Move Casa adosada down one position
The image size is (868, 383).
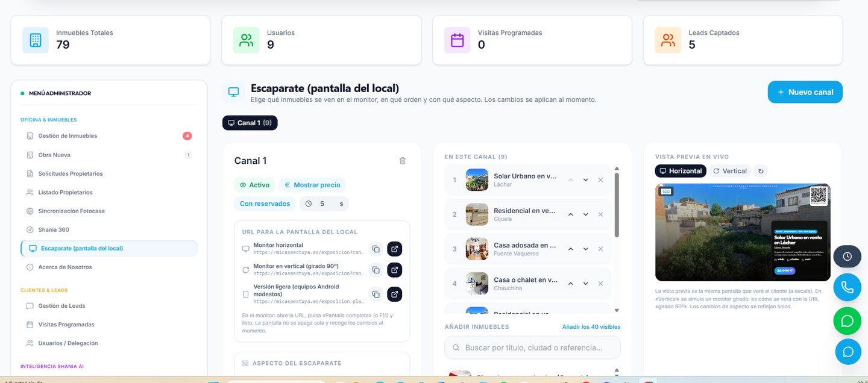tap(585, 249)
